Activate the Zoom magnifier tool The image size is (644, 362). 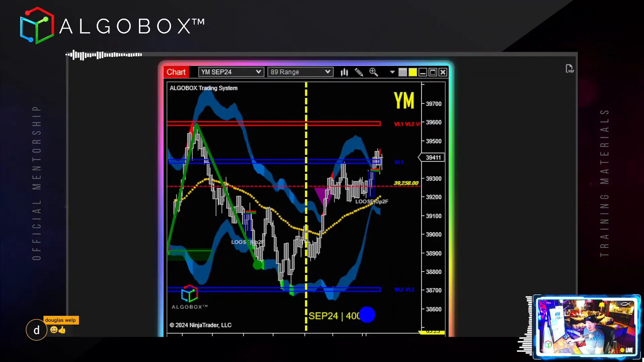pos(374,72)
